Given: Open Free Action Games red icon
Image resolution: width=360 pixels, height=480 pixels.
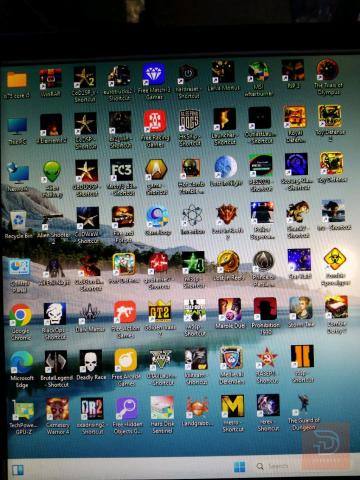Looking at the screenshot, I should (125, 311).
